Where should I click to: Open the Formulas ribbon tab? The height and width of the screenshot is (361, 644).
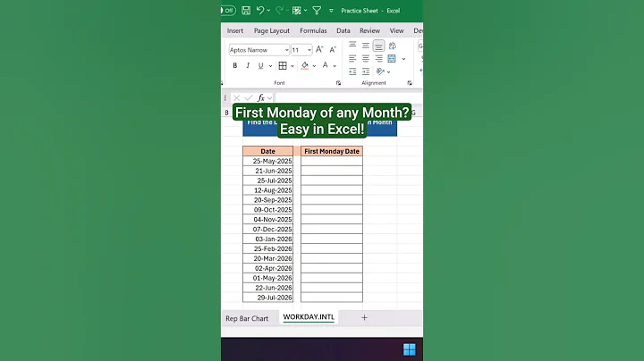click(x=313, y=30)
